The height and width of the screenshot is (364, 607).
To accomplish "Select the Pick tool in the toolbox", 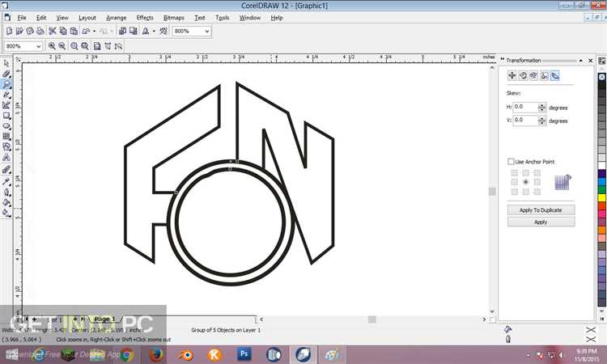I will point(6,63).
